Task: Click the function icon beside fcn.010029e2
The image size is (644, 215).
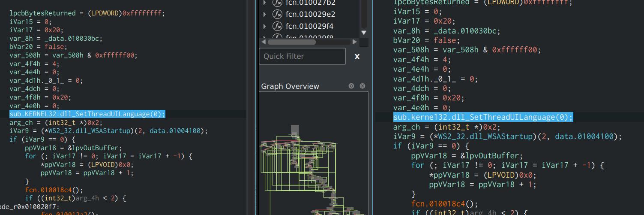Action: coord(278,14)
